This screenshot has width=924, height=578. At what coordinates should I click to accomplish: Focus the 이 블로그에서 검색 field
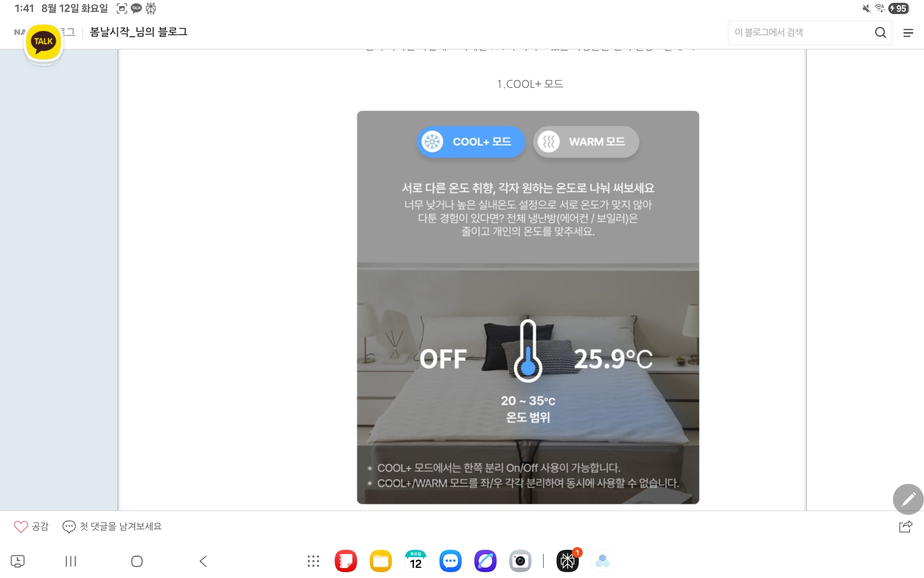coord(800,33)
